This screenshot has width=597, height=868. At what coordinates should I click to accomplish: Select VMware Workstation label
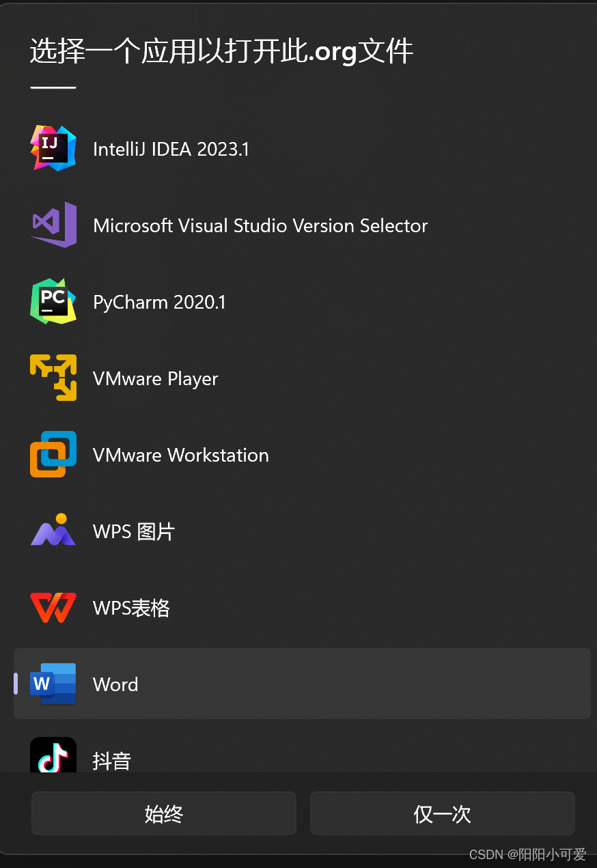point(181,455)
